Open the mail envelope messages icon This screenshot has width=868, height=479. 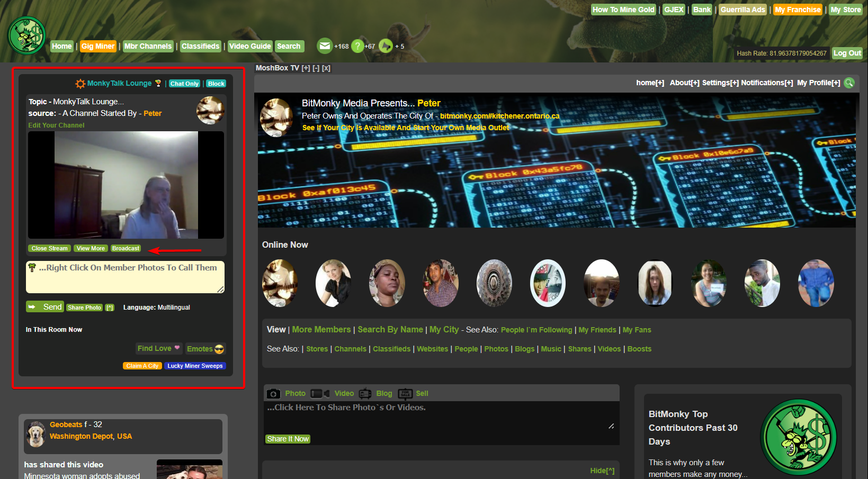(x=324, y=46)
